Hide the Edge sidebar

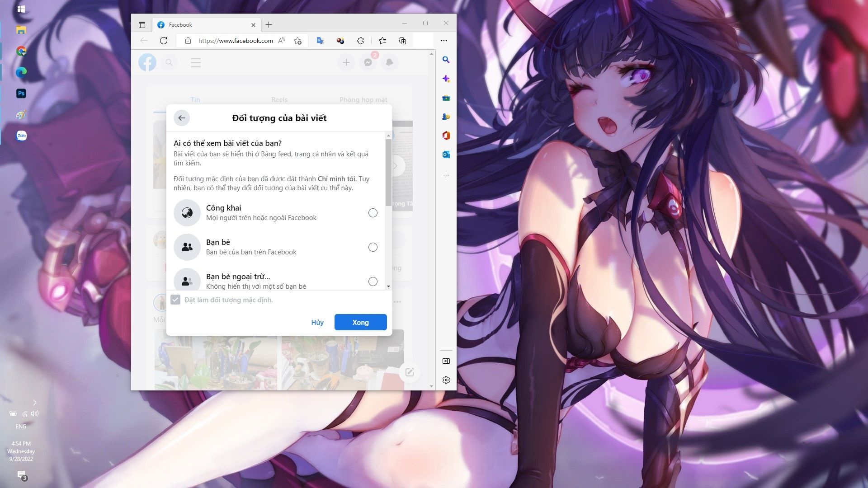446,361
